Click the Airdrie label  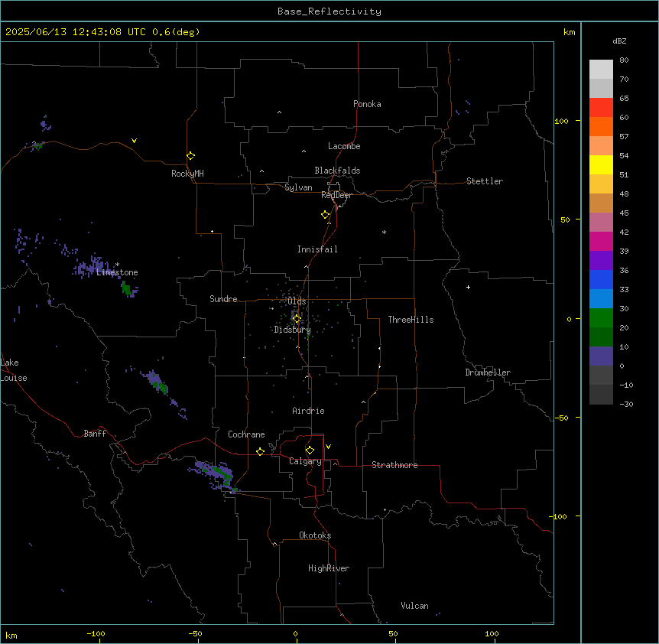308,411
